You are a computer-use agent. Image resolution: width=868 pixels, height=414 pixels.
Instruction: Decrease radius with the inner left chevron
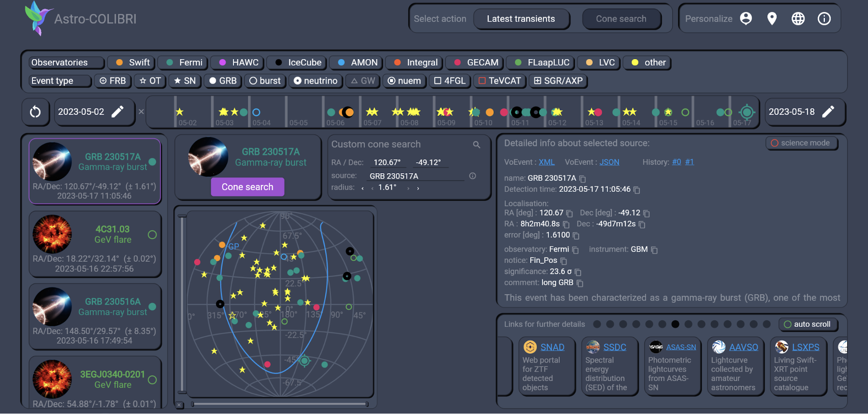(372, 188)
